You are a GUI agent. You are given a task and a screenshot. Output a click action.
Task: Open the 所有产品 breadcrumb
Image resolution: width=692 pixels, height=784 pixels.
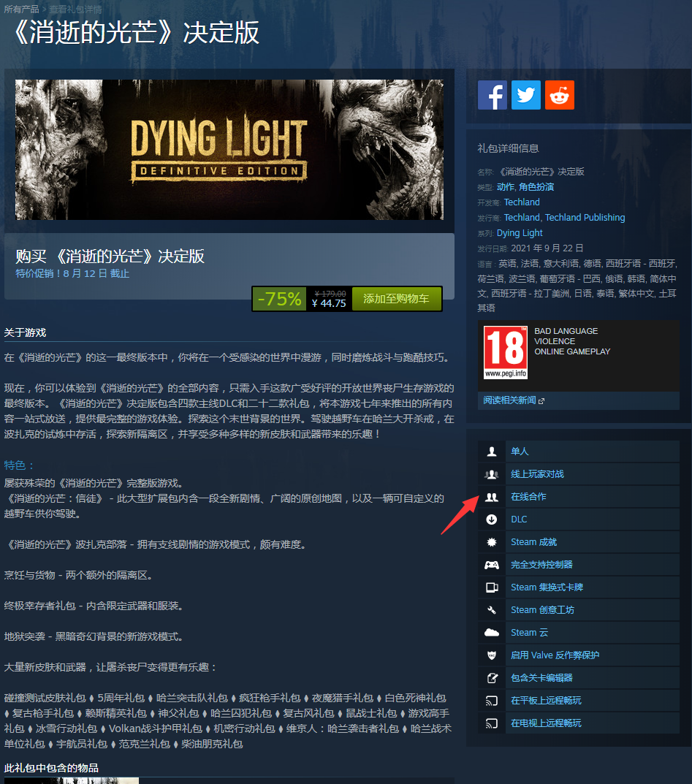click(x=21, y=9)
